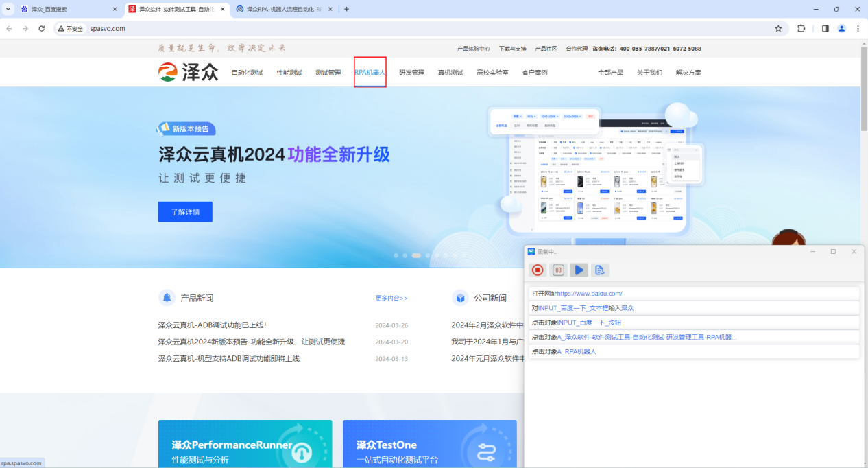
Task: Open the 客户案例 navigation item
Action: click(x=535, y=73)
